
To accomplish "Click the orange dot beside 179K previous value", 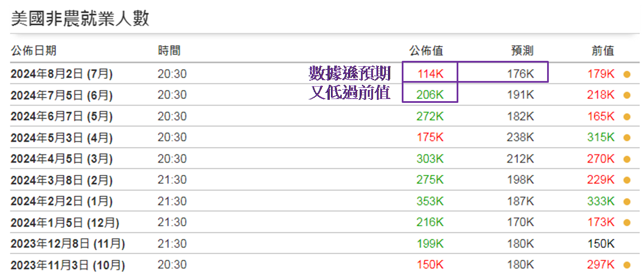I will [x=626, y=74].
